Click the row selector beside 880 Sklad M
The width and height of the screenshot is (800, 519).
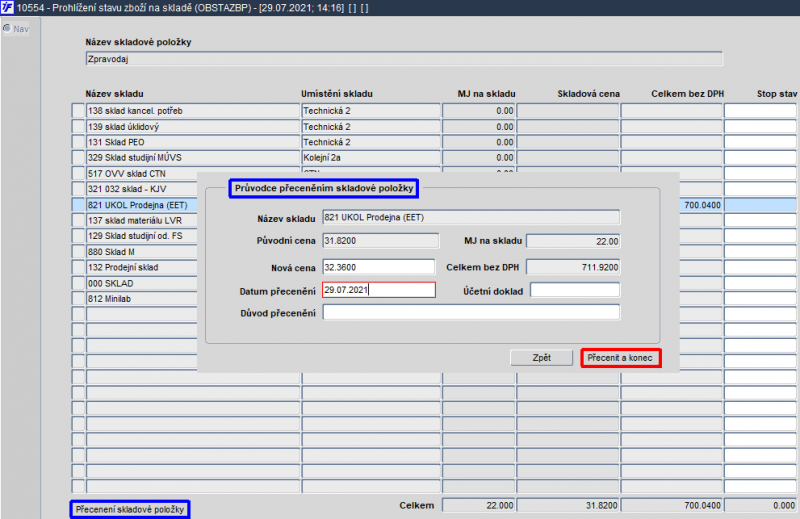pyautogui.click(x=78, y=252)
